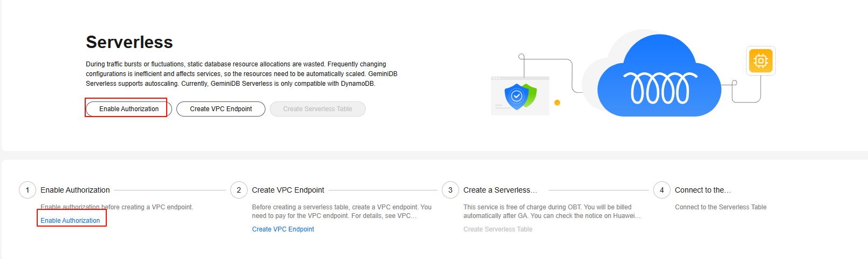This screenshot has width=868, height=259.
Task: Click the truncated "Connect to the…" step title
Action: (x=703, y=190)
